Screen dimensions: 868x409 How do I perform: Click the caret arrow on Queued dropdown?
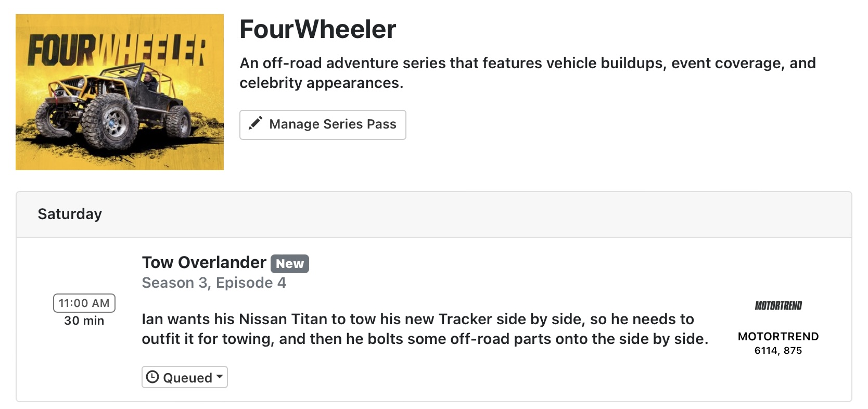(x=220, y=376)
